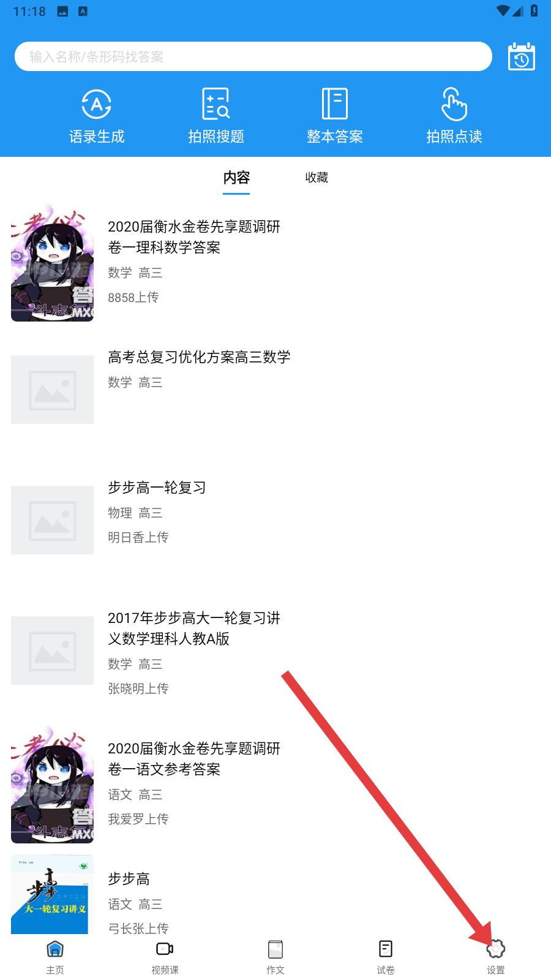The image size is (551, 980).
Task: Tap the 拍照搜题 photo search icon
Action: click(216, 116)
